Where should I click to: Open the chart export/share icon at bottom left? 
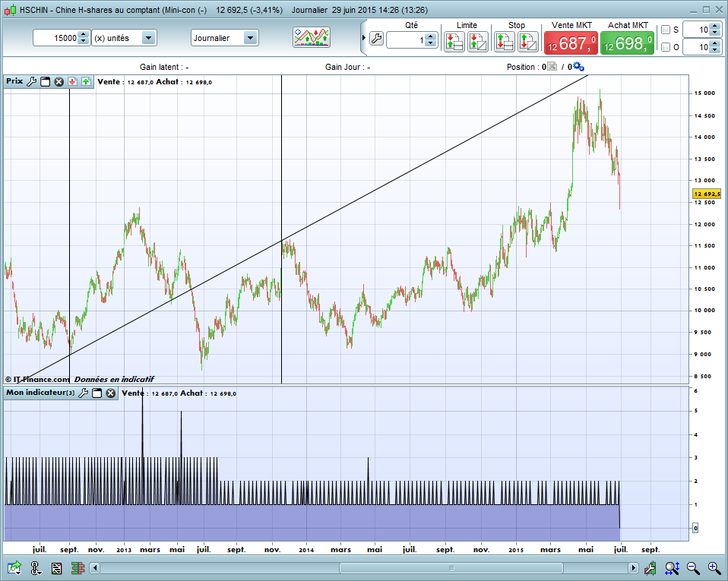pos(14,567)
